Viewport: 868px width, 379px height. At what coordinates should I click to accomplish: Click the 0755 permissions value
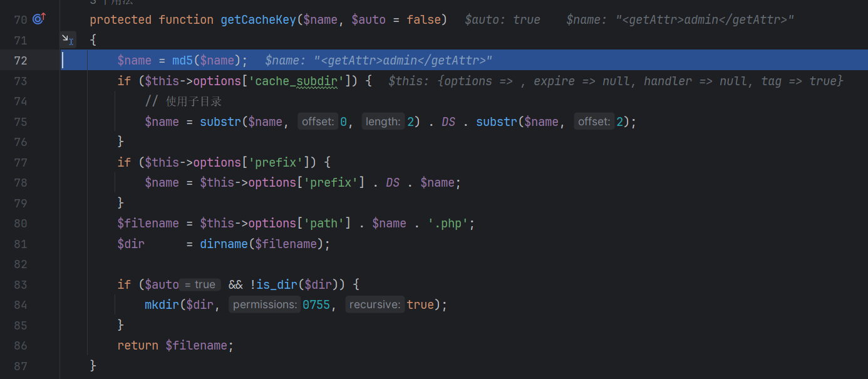click(316, 304)
